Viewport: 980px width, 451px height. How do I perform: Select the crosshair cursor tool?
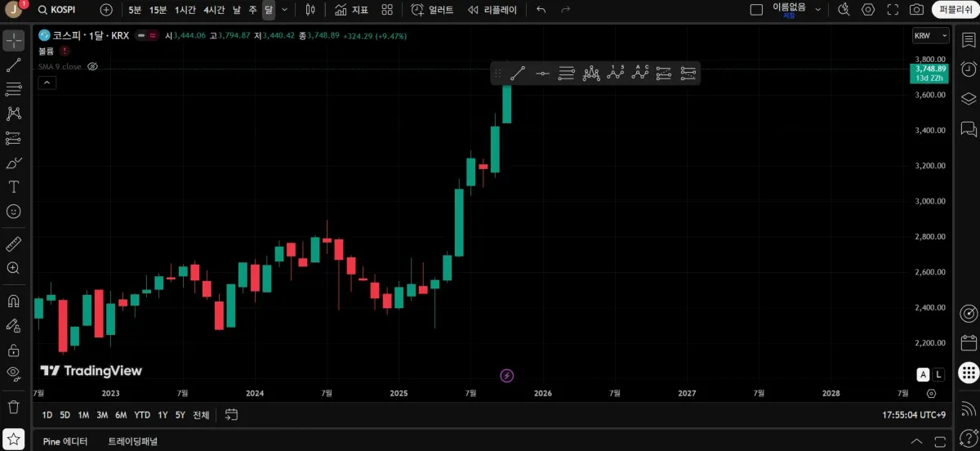click(x=14, y=41)
